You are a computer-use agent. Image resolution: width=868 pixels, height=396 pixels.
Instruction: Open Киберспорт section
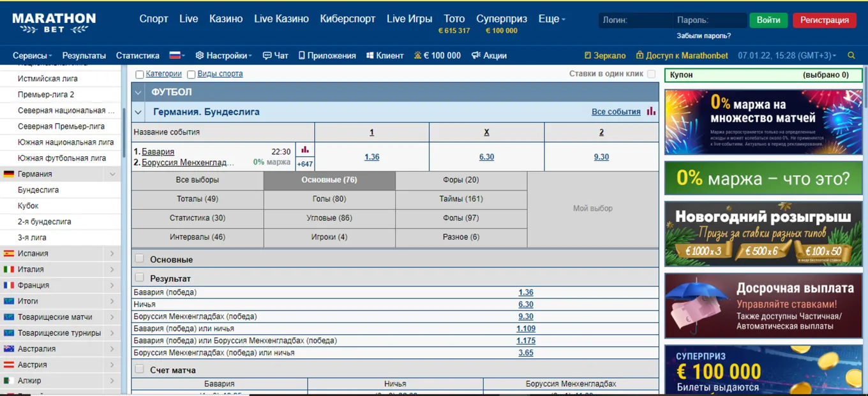(x=348, y=19)
